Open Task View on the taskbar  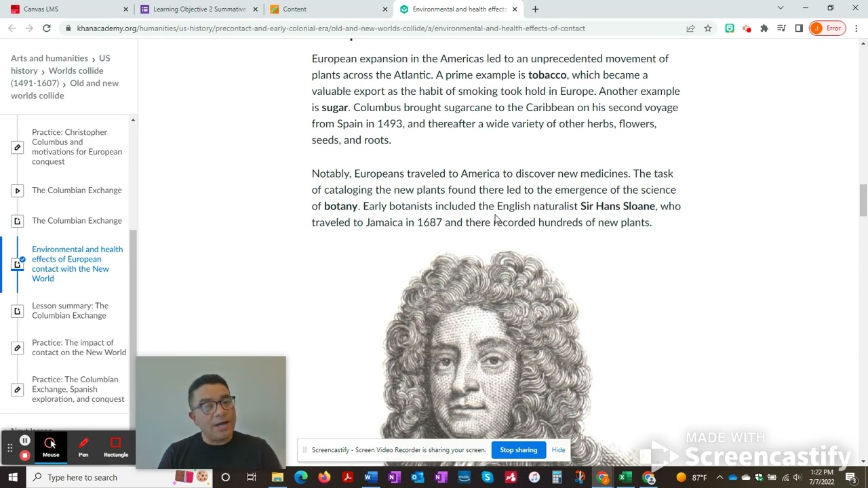(252, 477)
